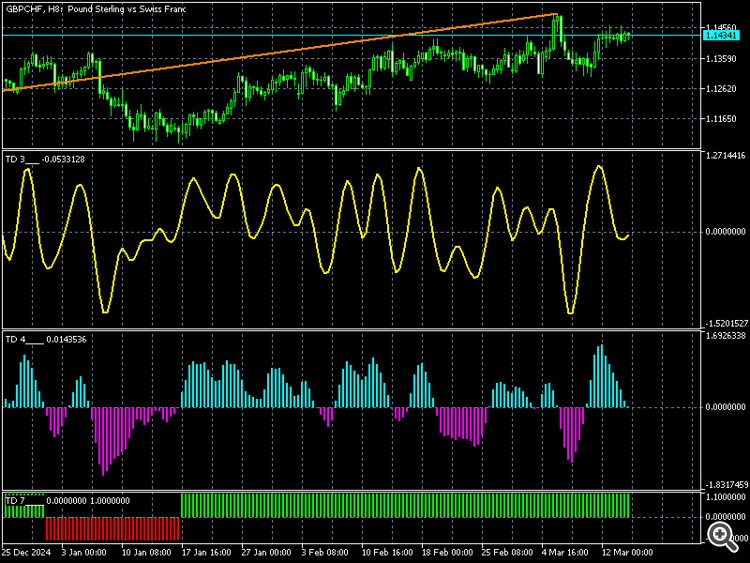
Task: Click the magnifier zoom icon
Action: [723, 536]
